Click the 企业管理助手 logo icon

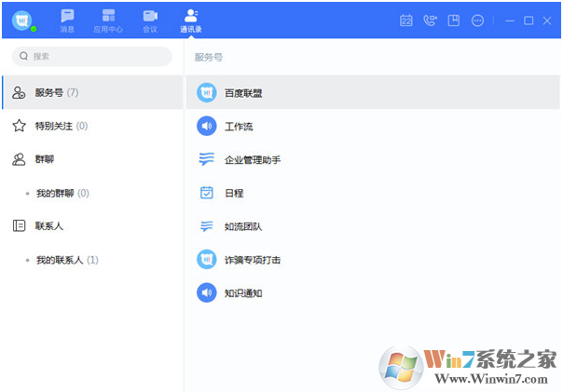[x=206, y=159]
